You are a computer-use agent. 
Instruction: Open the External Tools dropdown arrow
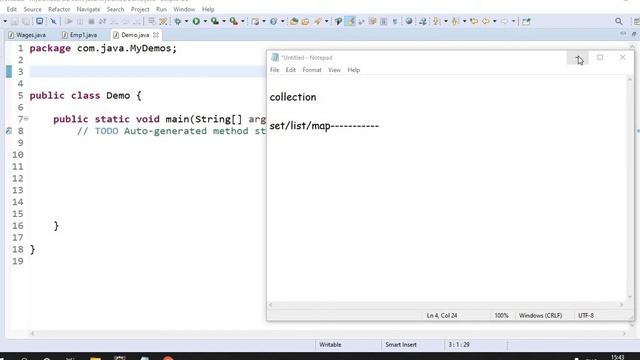243,21
